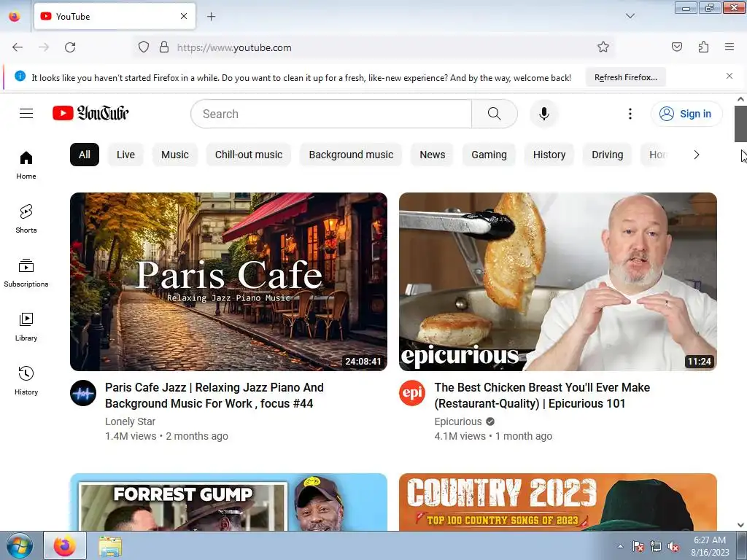Open YouTube settings three-dot menu

[630, 114]
